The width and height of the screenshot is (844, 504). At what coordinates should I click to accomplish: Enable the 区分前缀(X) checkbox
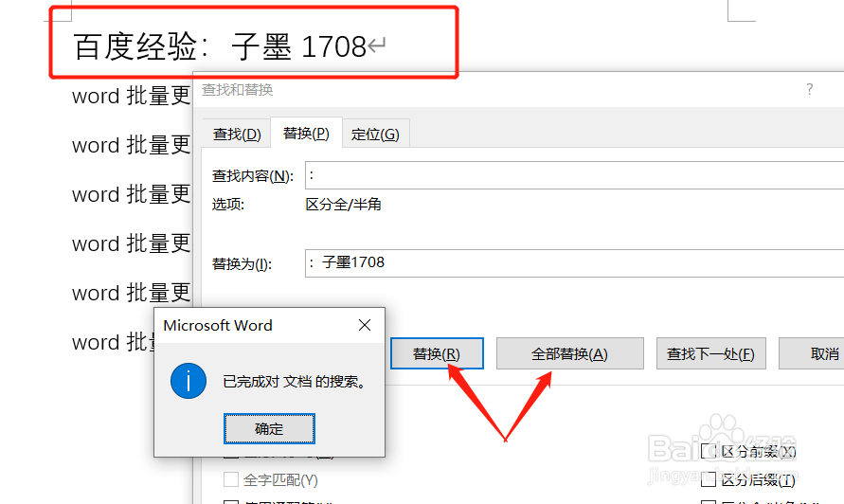709,451
